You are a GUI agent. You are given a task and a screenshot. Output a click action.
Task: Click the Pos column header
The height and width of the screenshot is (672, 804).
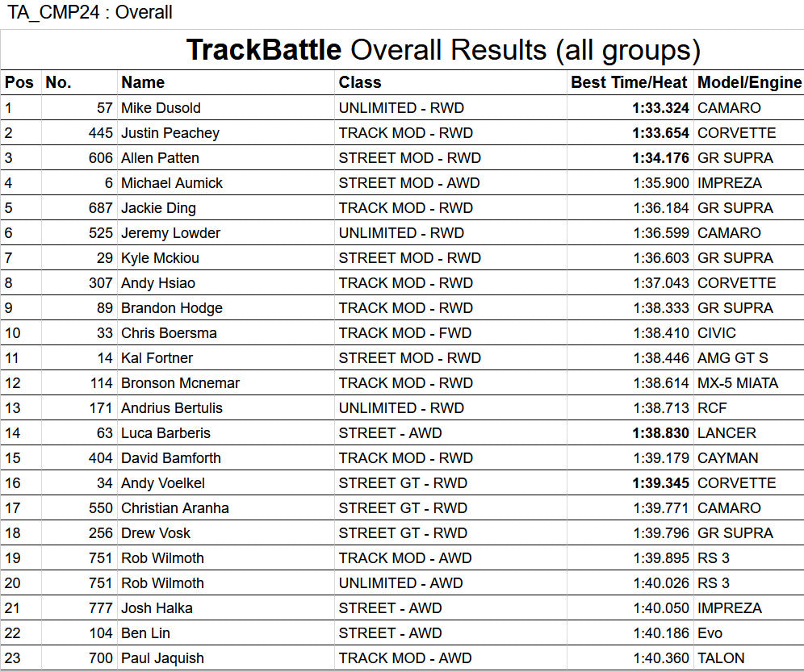pyautogui.click(x=19, y=82)
